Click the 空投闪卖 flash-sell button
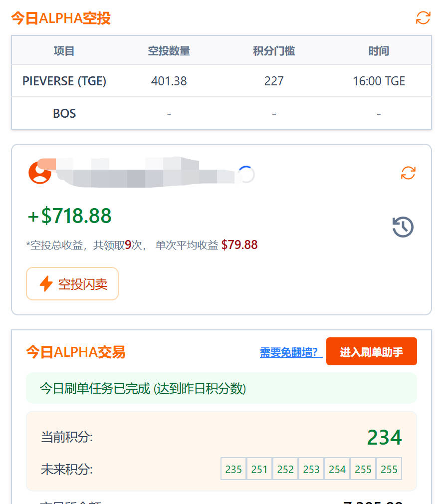 (72, 284)
